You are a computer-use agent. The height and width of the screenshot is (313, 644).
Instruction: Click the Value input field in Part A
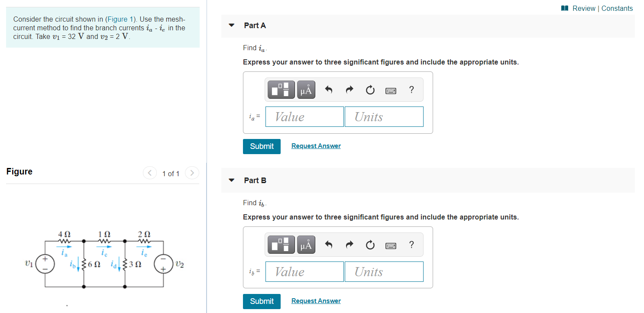304,116
